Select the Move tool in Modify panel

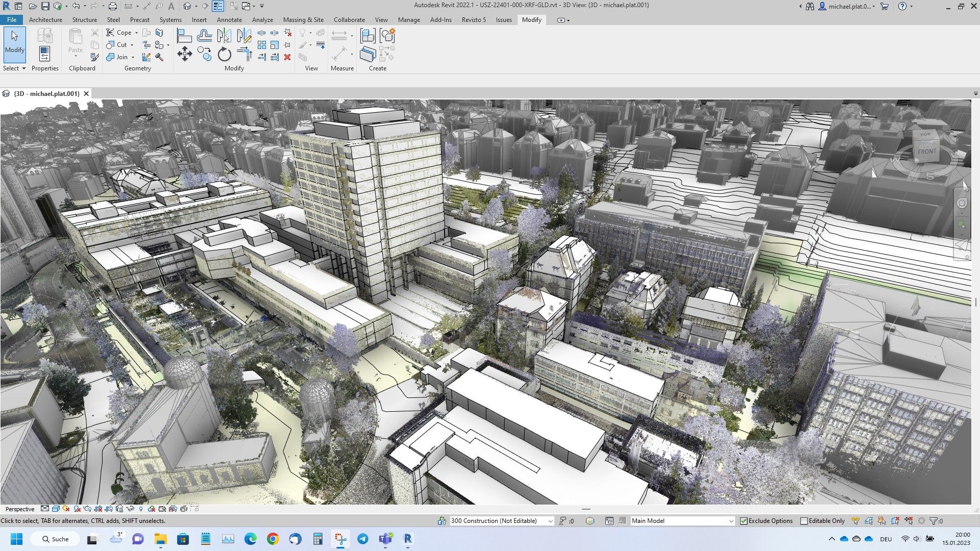point(184,54)
